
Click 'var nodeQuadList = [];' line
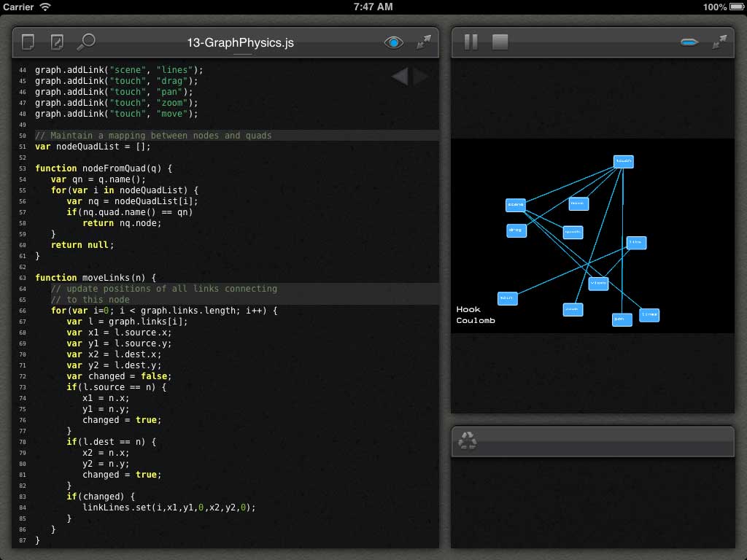[93, 147]
